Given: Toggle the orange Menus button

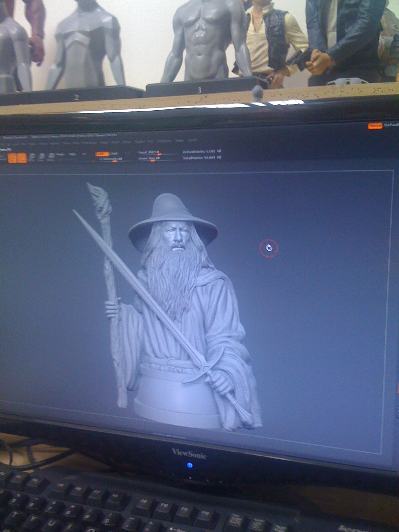Looking at the screenshot, I should coord(375,126).
